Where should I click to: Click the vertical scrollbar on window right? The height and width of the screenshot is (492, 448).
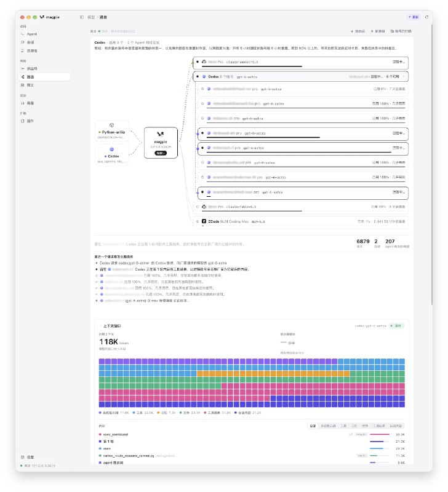432,163
